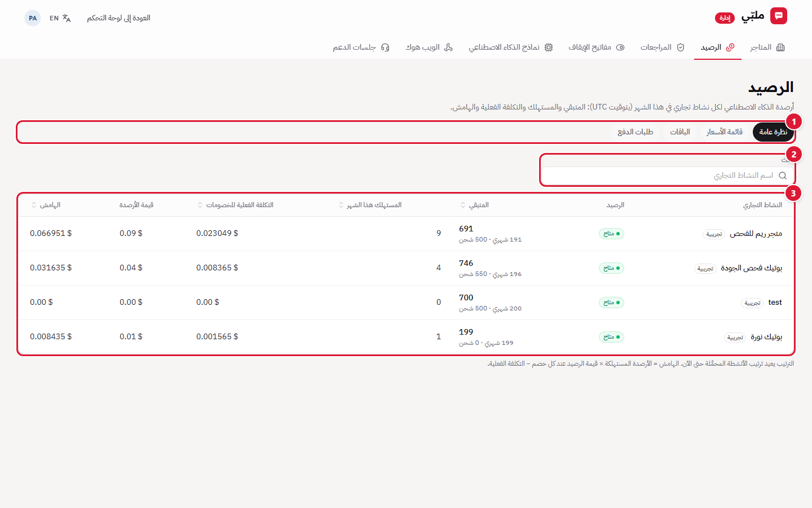Click the coins icon in الرصيد tab
This screenshot has height=508, width=812.
click(x=730, y=47)
